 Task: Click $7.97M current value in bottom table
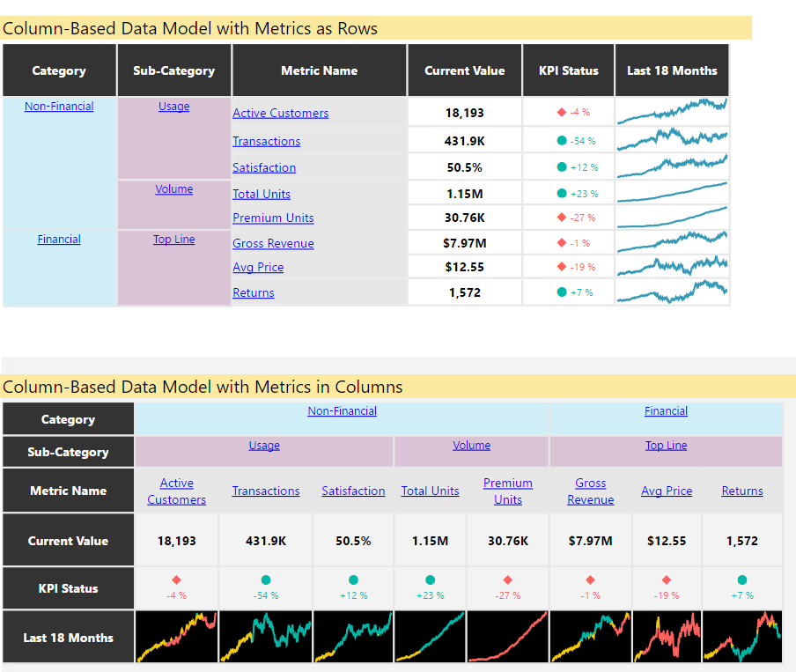tap(590, 541)
